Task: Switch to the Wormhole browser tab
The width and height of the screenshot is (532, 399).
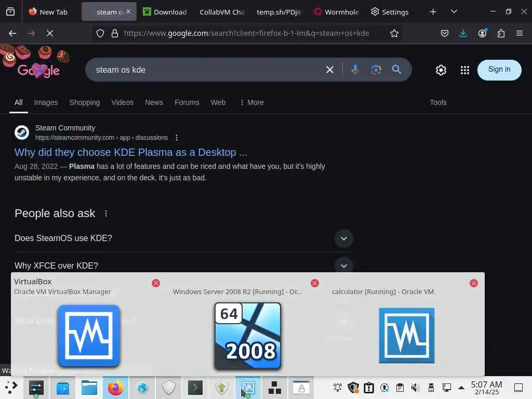Action: (337, 12)
